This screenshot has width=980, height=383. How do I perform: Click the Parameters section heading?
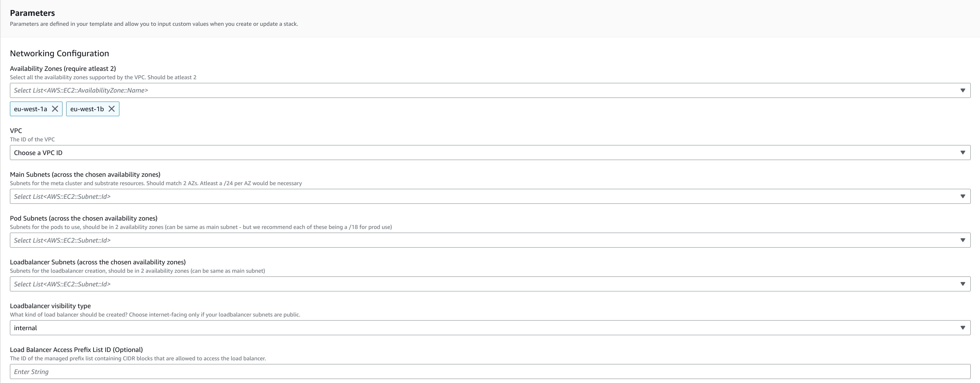[x=32, y=13]
